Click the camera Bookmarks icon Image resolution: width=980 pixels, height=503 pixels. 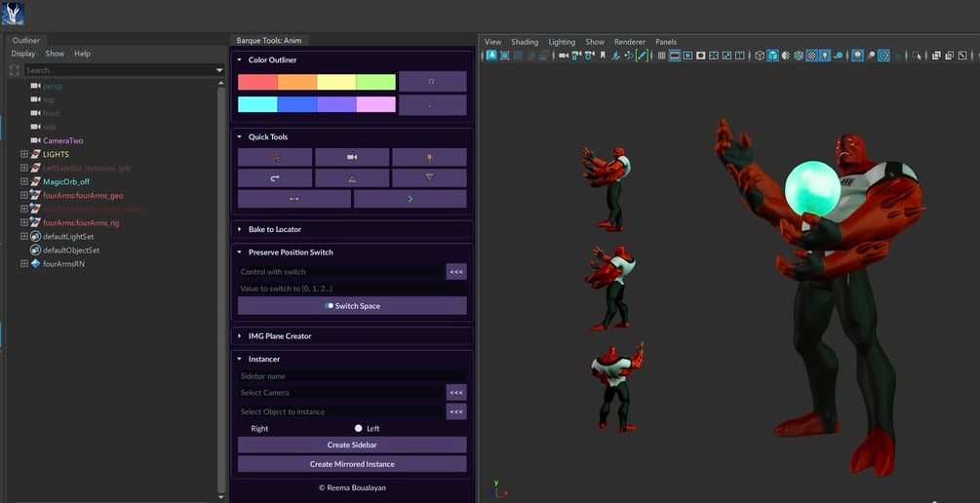(x=603, y=55)
